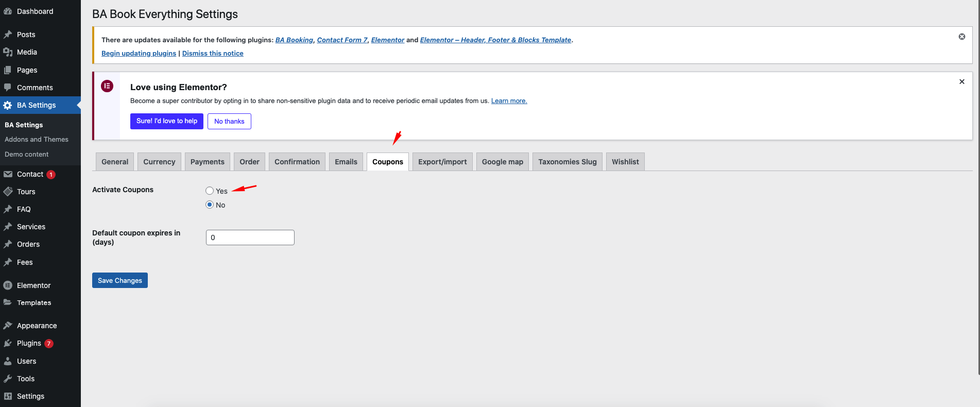Click the Users person icon

8,361
